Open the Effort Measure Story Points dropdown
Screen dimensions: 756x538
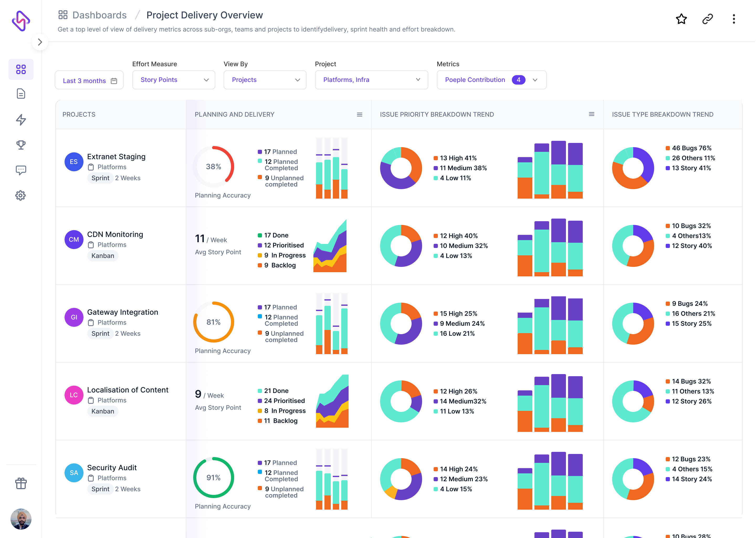(x=174, y=80)
